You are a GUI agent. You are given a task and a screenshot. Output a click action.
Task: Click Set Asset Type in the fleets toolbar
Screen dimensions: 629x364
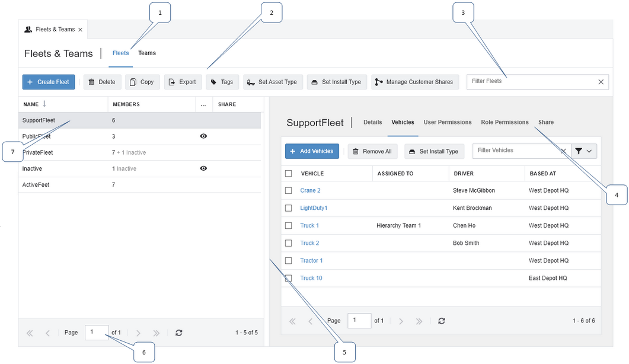[x=273, y=82]
